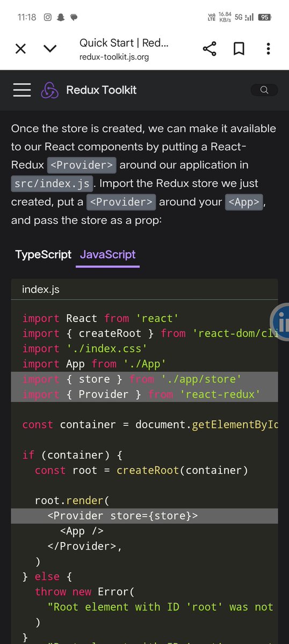Click the highlighted import { store } line
This screenshot has height=644, width=289.
[x=144, y=379]
